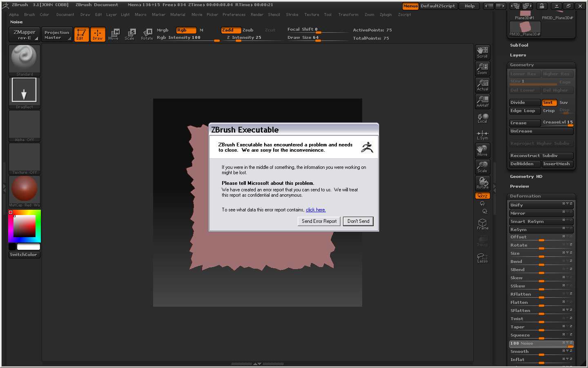Open the Standard brush thumbnail
The width and height of the screenshot is (588, 368).
24,60
